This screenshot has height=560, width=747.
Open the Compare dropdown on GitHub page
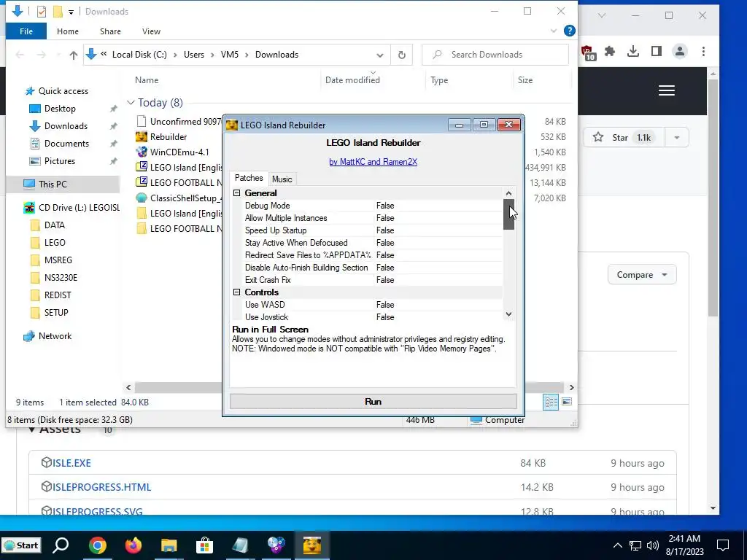coord(642,275)
